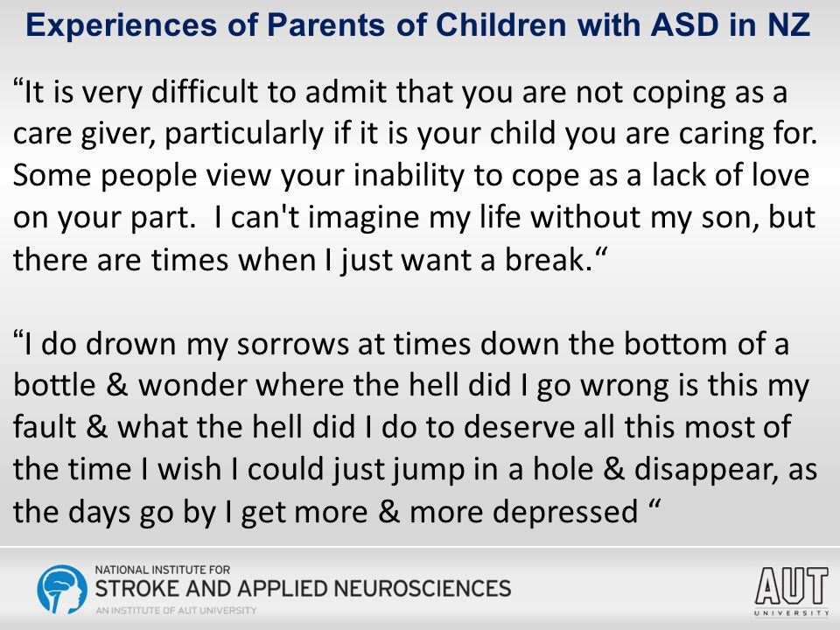This screenshot has width=840, height=630.
Task: Click the word 'drown' in second quote
Action: coord(130,343)
